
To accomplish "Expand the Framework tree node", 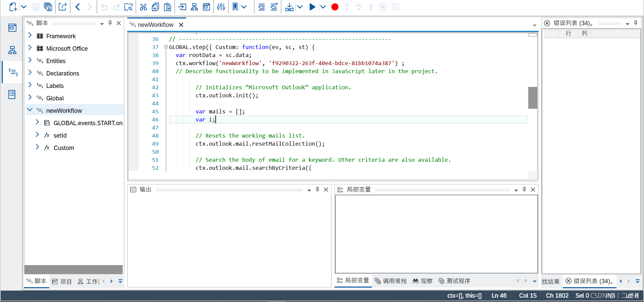I will [30, 35].
